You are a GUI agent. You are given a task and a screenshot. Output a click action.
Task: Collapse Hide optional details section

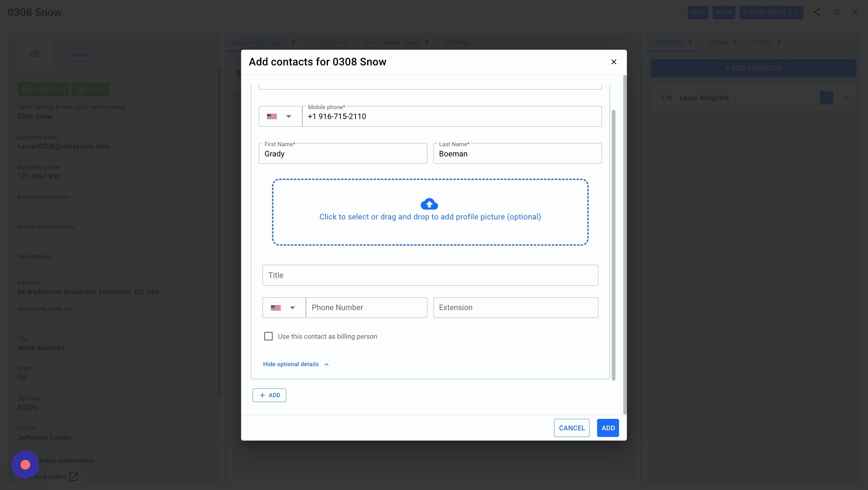(x=295, y=364)
